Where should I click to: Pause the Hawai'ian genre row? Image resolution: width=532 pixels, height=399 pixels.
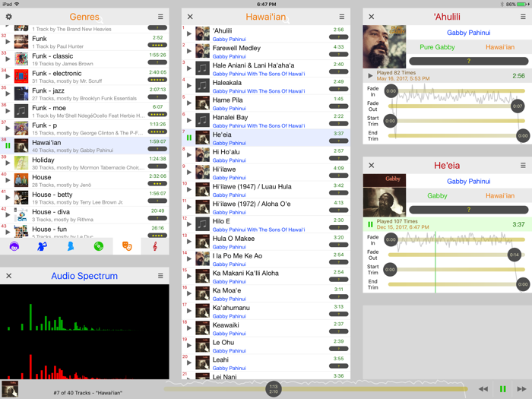[x=8, y=146]
